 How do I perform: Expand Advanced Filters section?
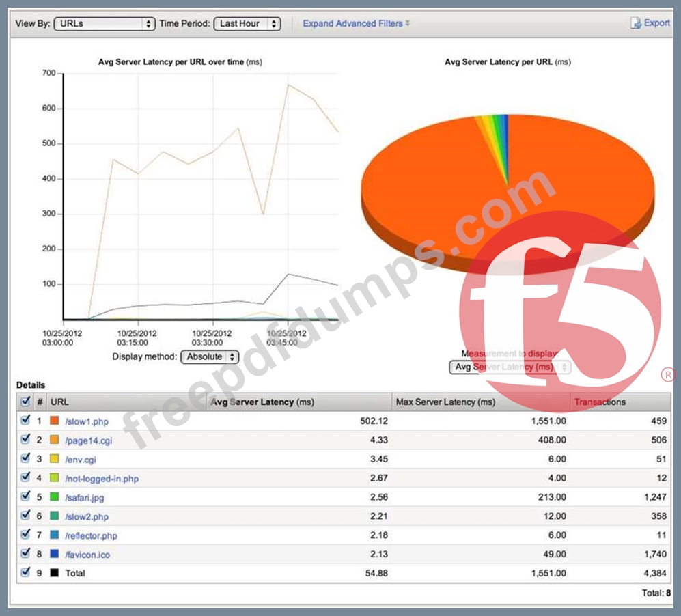coord(356,23)
